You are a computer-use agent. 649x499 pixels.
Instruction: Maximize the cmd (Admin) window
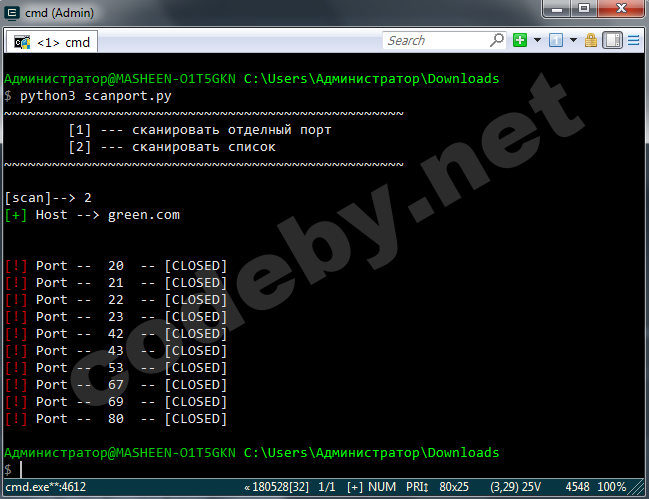tap(584, 8)
